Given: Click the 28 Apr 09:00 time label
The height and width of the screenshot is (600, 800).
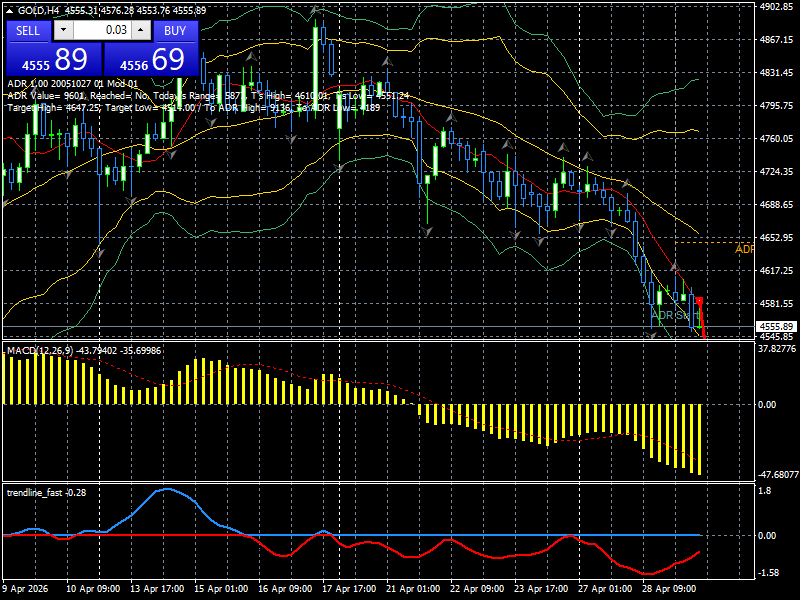Looking at the screenshot, I should pyautogui.click(x=669, y=589).
